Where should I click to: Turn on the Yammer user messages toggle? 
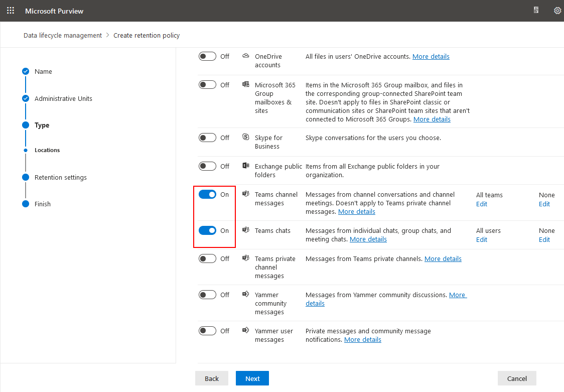pos(208,331)
